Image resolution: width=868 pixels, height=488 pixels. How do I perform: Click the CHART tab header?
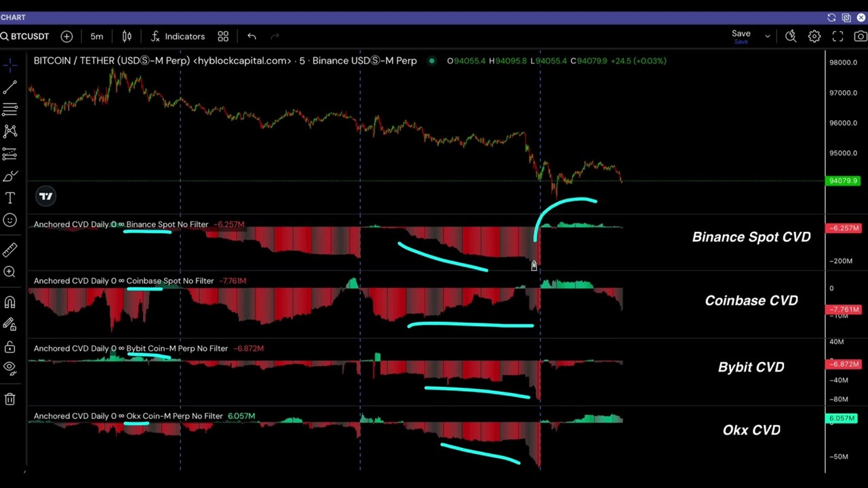(x=13, y=18)
